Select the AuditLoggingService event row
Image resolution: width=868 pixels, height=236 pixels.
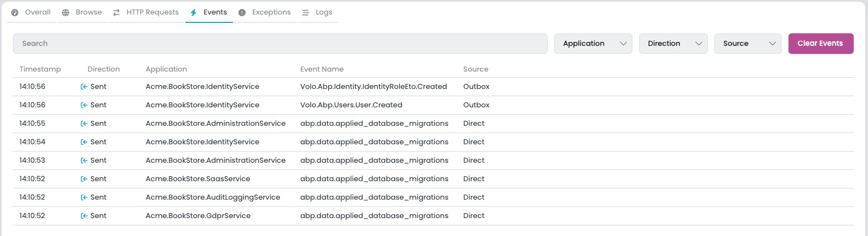(213, 197)
